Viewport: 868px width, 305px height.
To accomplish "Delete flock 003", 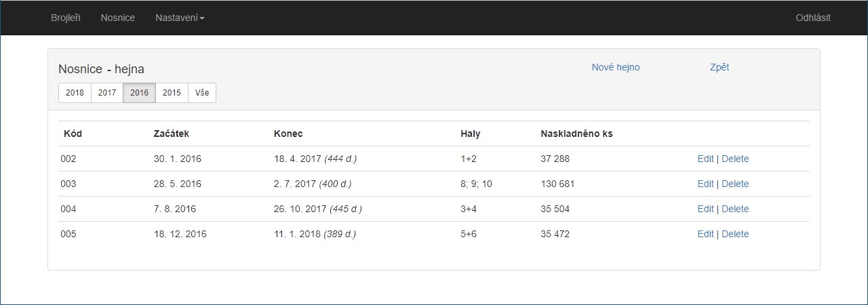I will [x=735, y=184].
